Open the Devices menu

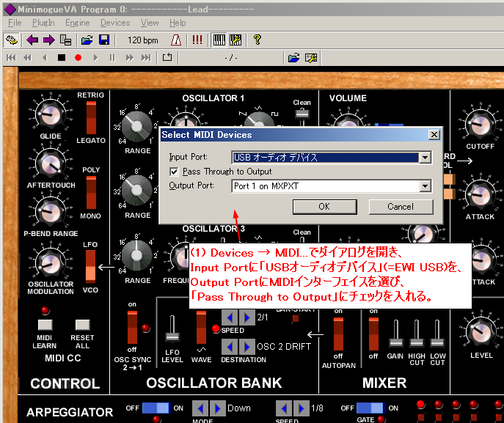point(115,23)
